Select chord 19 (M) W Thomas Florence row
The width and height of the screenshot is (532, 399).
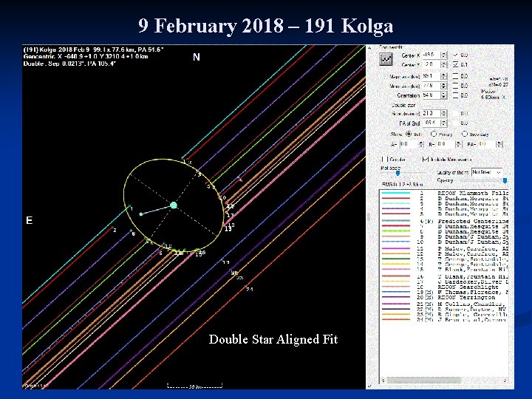coord(444,292)
